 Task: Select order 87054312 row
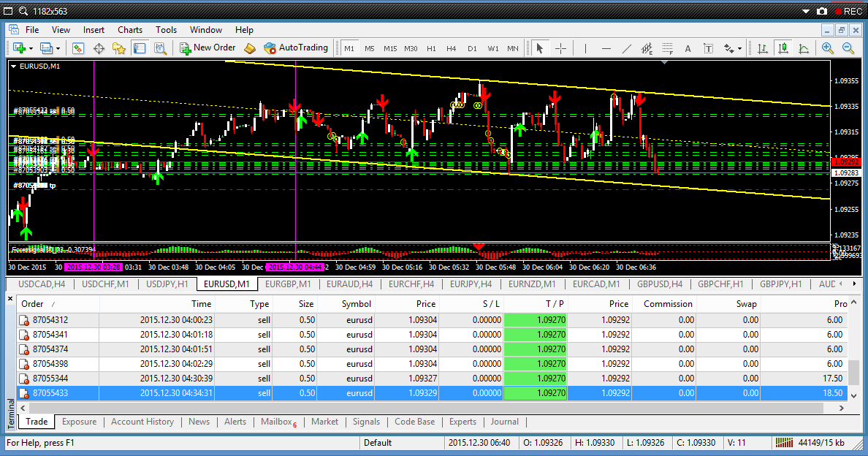pos(432,320)
